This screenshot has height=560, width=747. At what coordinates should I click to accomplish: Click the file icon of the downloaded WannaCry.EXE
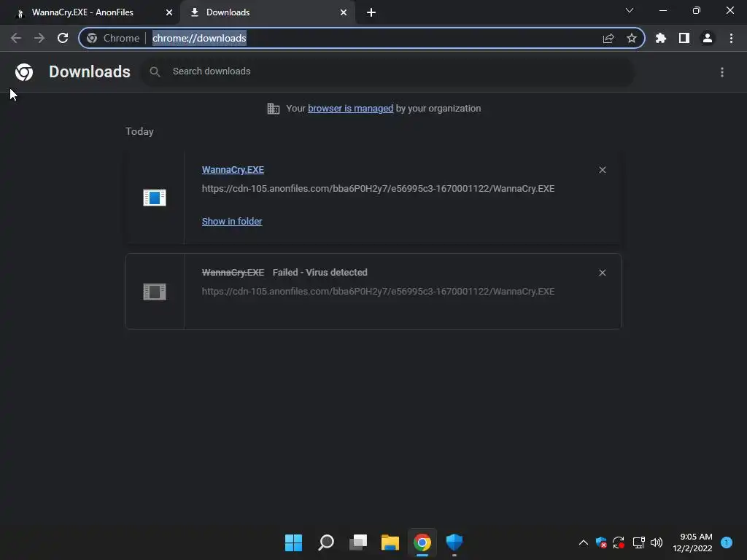(155, 197)
